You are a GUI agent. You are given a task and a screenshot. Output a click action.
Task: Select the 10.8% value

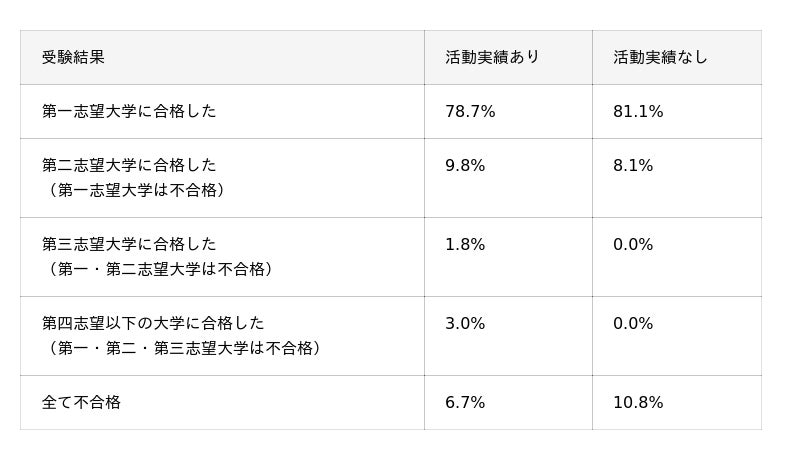click(x=638, y=402)
